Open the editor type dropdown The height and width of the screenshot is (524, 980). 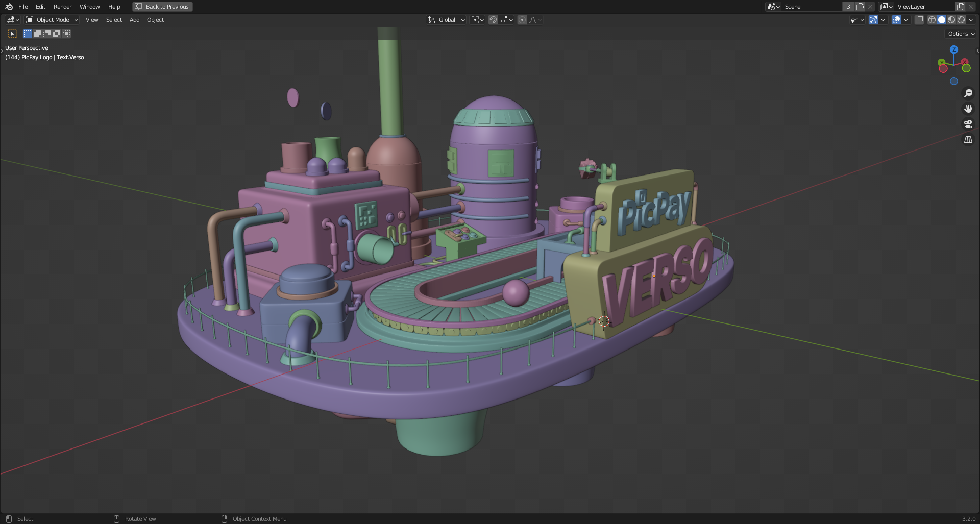coord(13,20)
